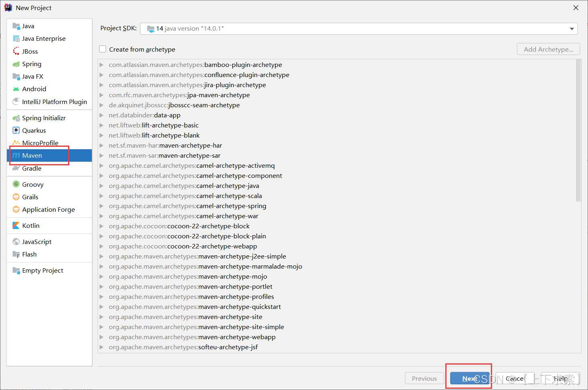Select the Gradle label in project types
588x390 pixels.
32,169
